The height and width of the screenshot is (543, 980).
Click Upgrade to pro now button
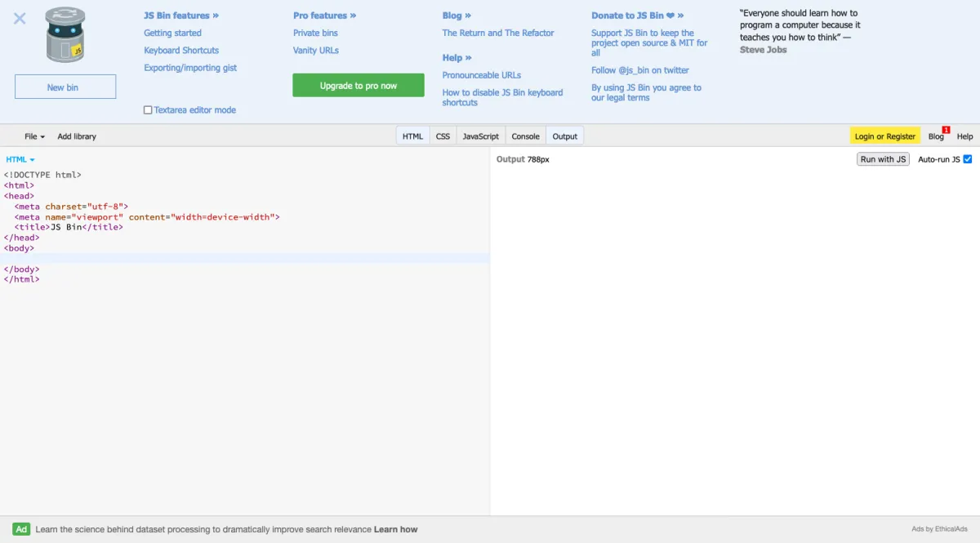(359, 86)
